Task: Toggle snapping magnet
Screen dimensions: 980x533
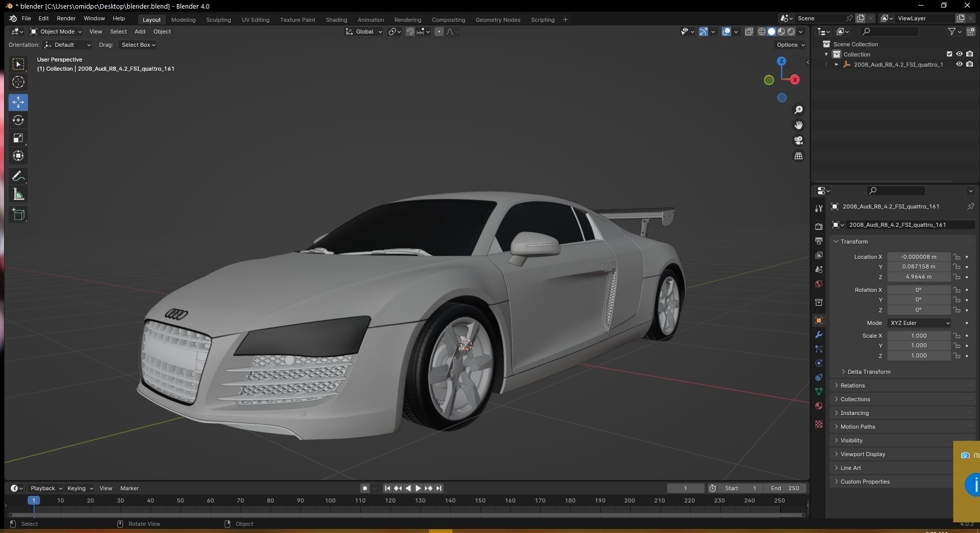Action: [410, 32]
